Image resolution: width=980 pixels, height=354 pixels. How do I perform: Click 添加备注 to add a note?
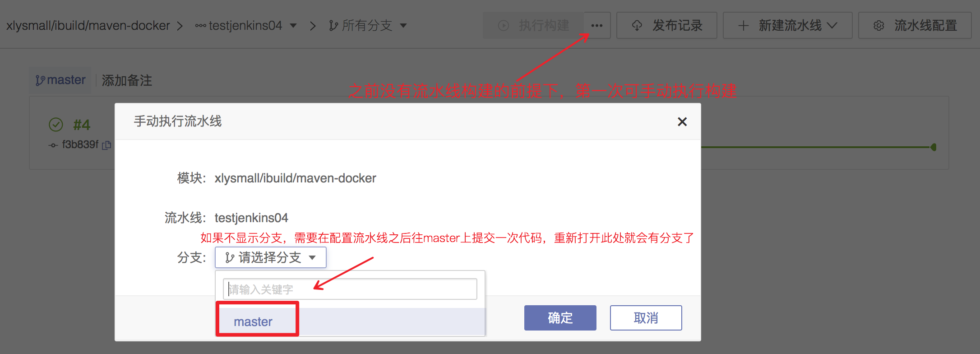click(127, 80)
